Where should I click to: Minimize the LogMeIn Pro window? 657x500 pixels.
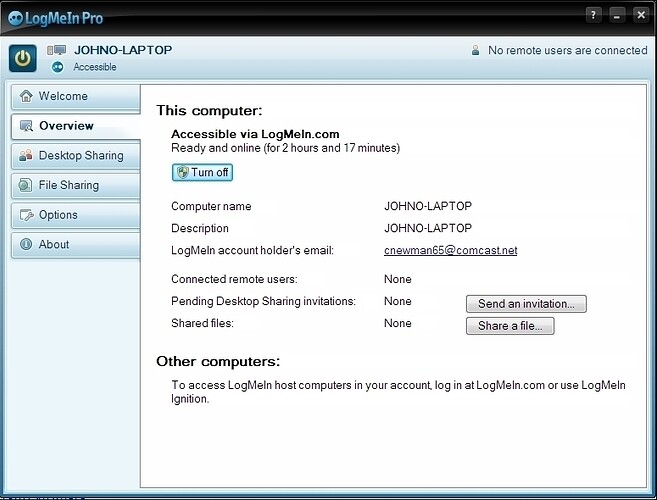coord(617,16)
